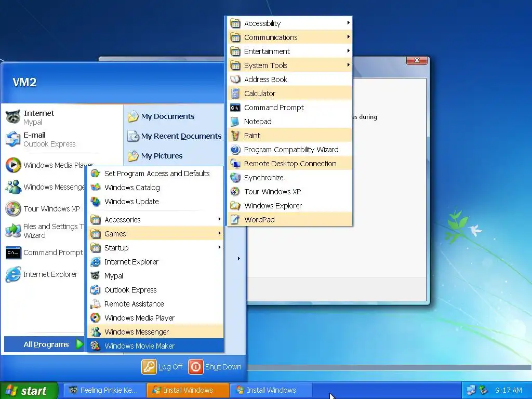Click the network connection tray icon
This screenshot has height=399, width=532.
[x=471, y=391]
